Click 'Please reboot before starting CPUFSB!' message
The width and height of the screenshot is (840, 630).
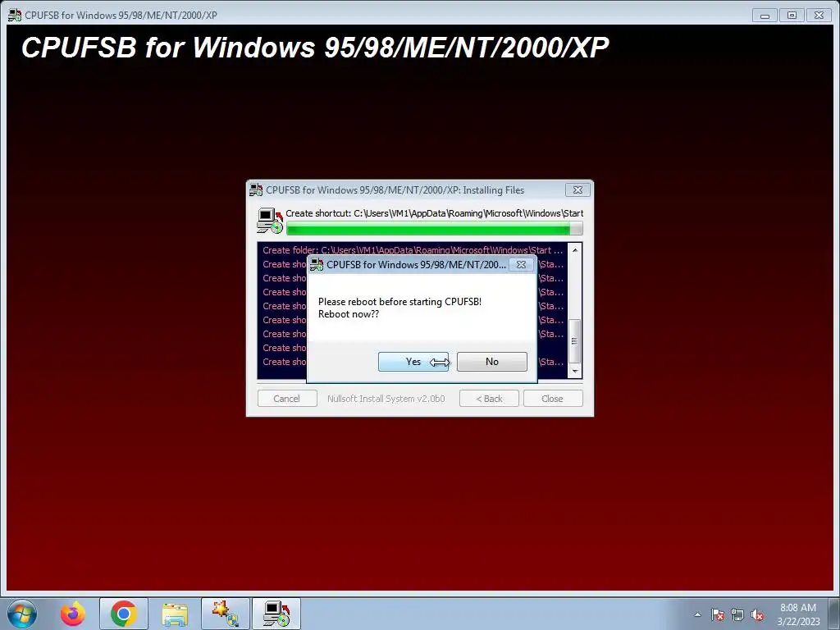(x=399, y=302)
